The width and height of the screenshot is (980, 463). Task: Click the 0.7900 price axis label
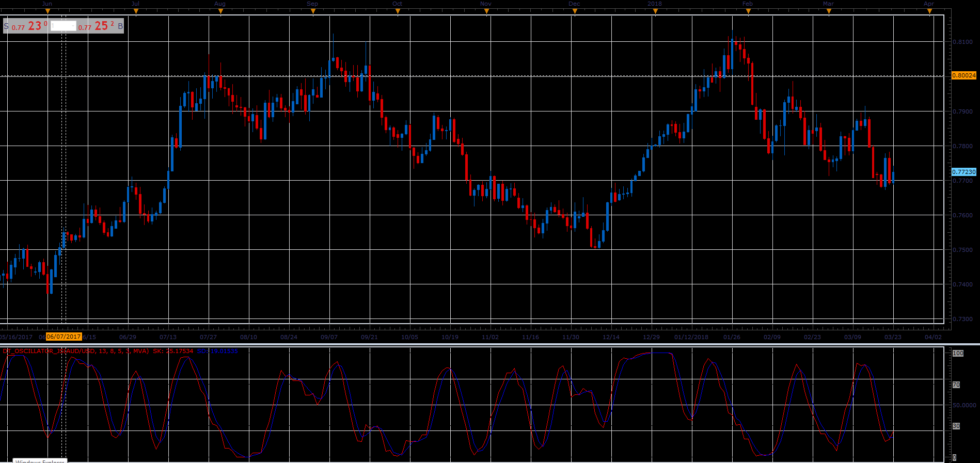point(962,111)
